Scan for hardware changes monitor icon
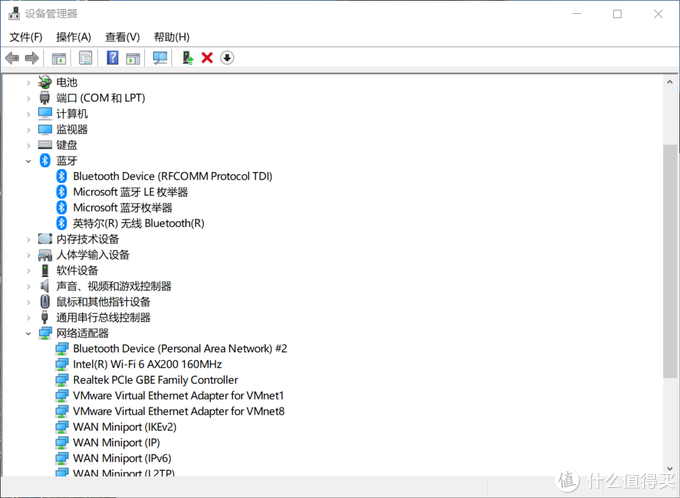Image resolution: width=680 pixels, height=498 pixels. [160, 58]
